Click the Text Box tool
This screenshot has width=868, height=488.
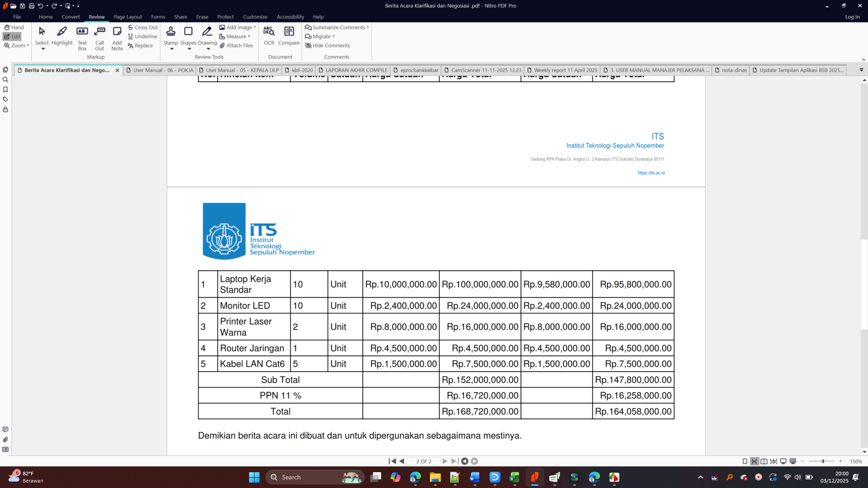pos(82,38)
